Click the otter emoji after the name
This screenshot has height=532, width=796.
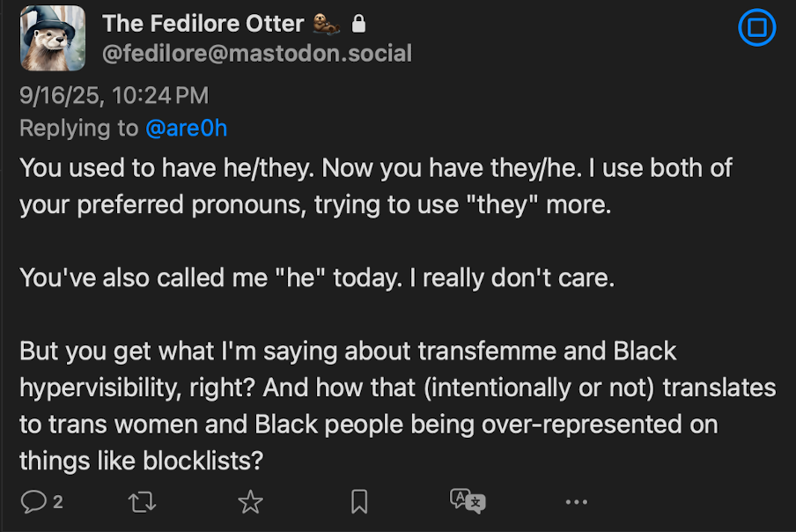(328, 24)
